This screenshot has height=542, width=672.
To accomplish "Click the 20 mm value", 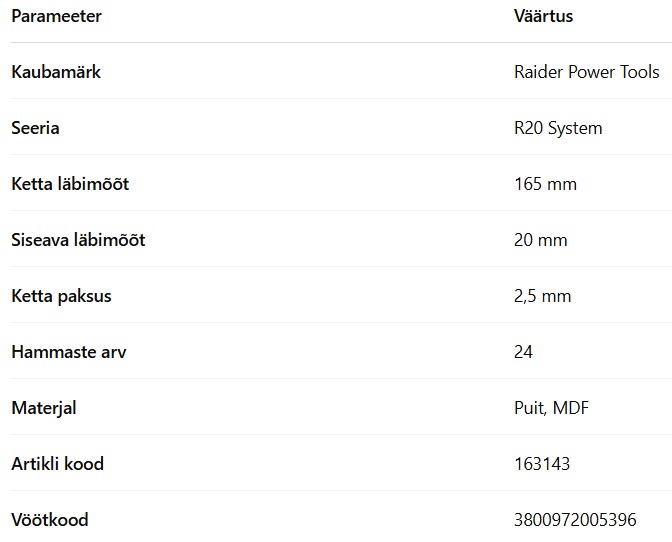I will coord(540,240).
